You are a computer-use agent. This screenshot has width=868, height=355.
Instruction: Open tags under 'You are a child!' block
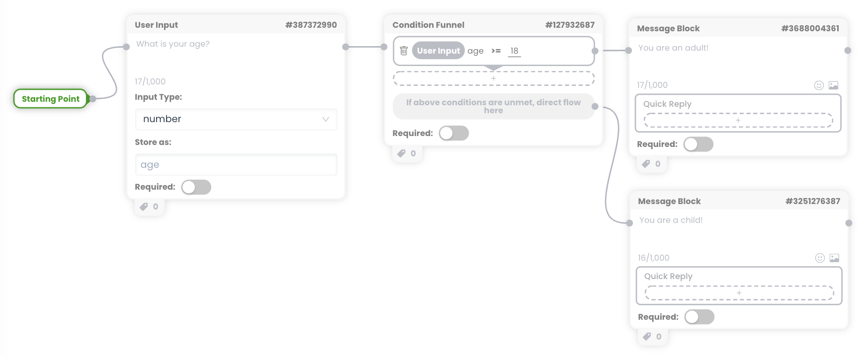click(652, 337)
